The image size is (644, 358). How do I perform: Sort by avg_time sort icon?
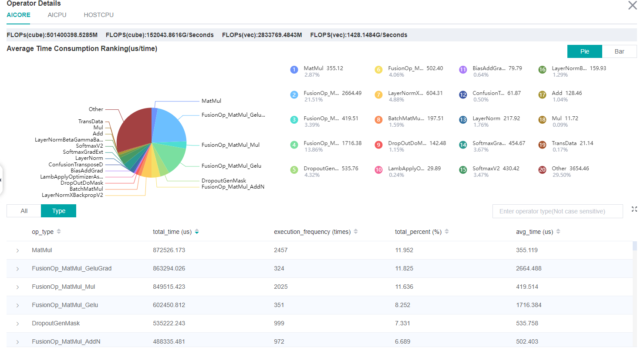(558, 232)
